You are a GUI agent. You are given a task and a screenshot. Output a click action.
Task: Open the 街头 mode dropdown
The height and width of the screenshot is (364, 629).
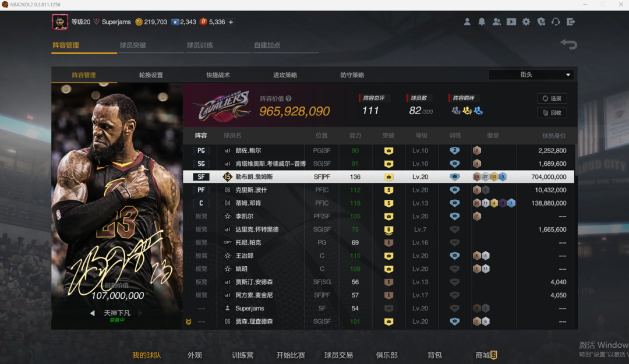[531, 75]
